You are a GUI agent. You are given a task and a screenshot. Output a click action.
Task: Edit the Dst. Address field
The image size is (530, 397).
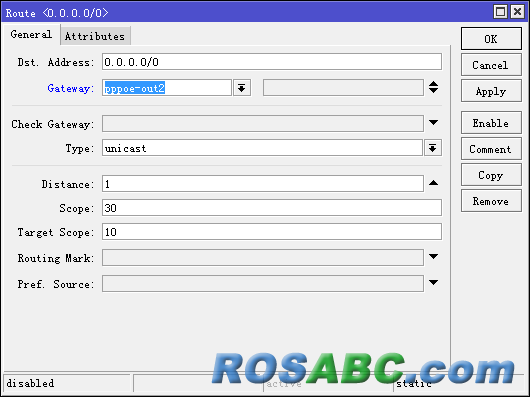pos(272,62)
